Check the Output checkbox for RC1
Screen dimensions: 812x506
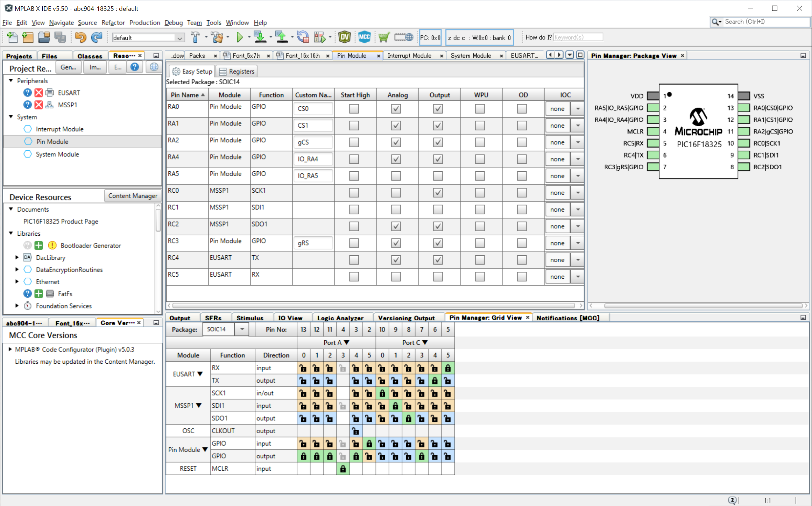pos(438,209)
